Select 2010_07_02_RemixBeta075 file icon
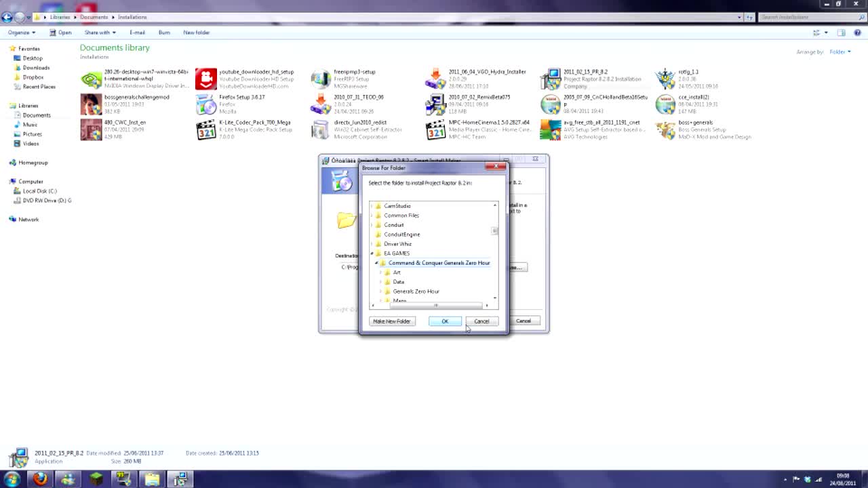Image resolution: width=868 pixels, height=488 pixels. click(435, 104)
